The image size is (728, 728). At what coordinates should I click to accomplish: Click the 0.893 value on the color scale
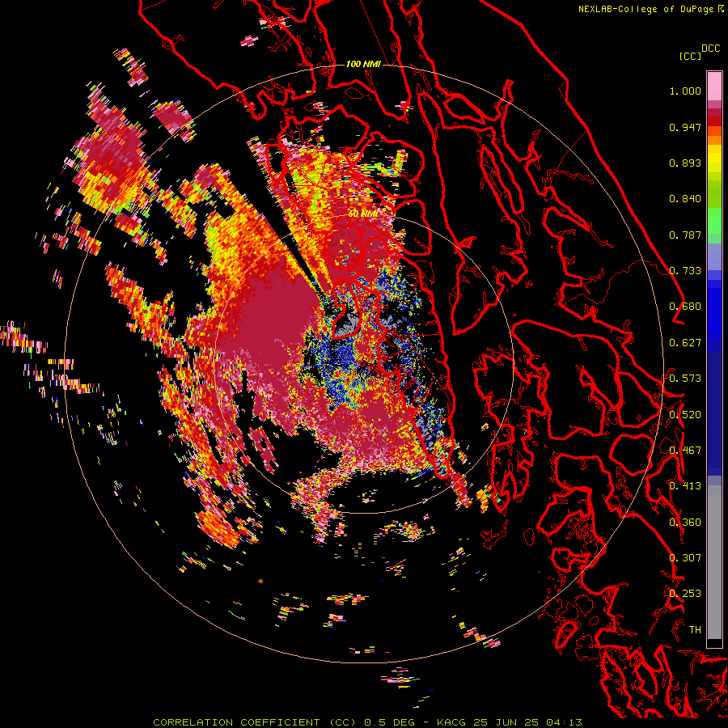685,163
